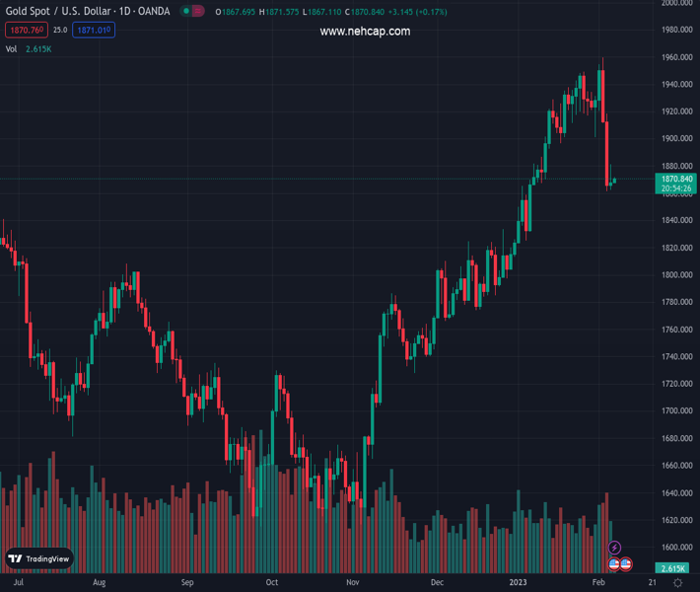Click the left US flag economic event icon
This screenshot has height=592, width=700.
click(x=614, y=564)
